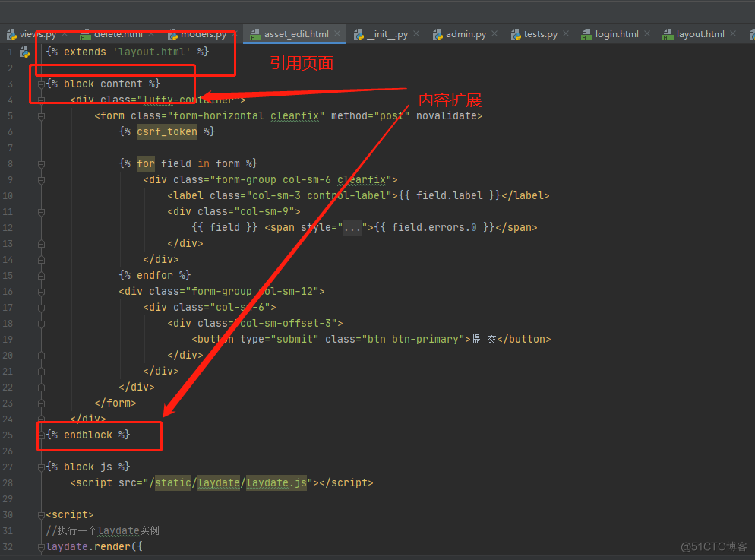Collapse the script tag fold on line 30
Image resolution: width=755 pixels, height=560 pixels.
coord(42,515)
